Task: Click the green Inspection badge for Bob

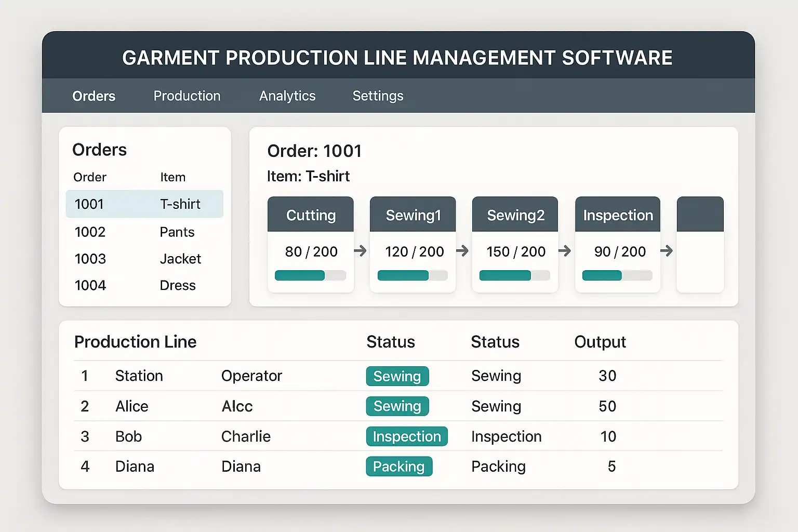Action: coord(407,436)
